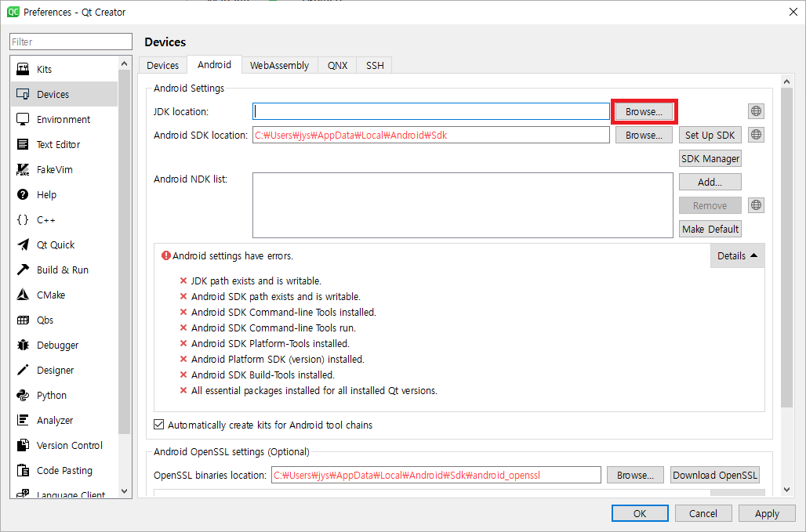This screenshot has height=532, width=806.
Task: Apply the preference changes
Action: coord(767,513)
